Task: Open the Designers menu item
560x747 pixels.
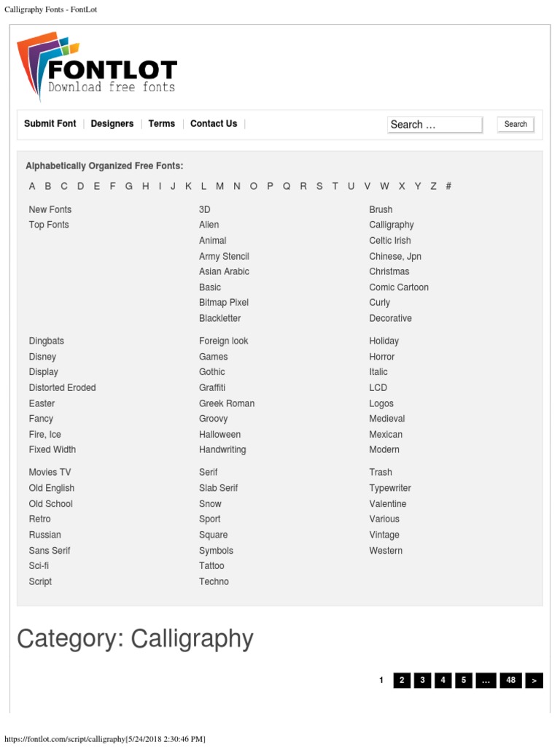Action: point(112,124)
